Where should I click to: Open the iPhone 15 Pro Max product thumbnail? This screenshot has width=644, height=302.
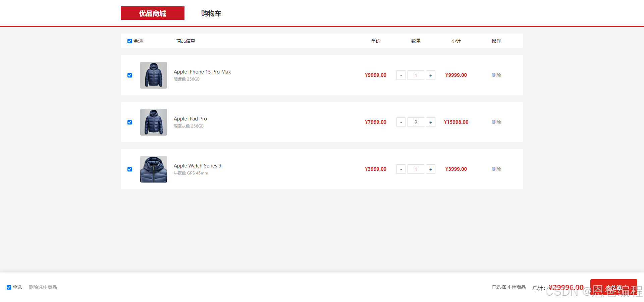154,75
